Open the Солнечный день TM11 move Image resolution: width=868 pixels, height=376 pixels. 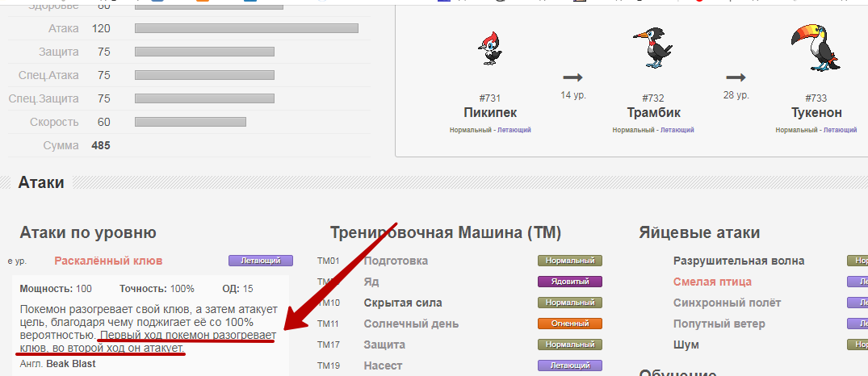tap(411, 324)
